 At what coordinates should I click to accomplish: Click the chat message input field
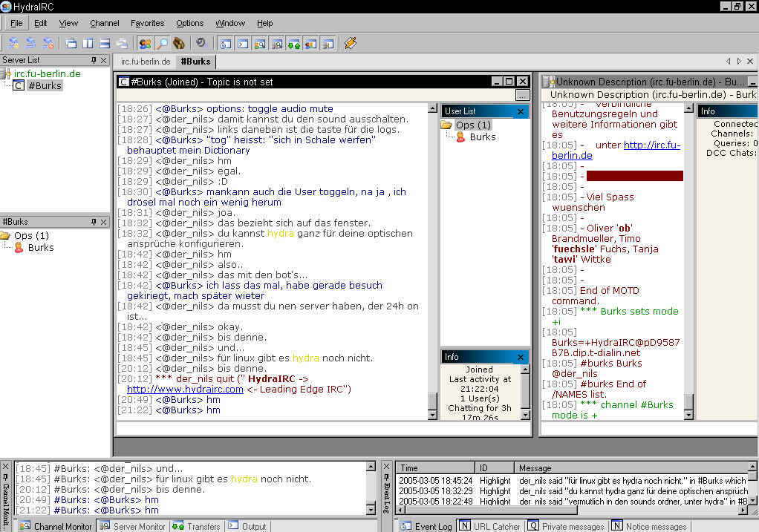coord(323,429)
